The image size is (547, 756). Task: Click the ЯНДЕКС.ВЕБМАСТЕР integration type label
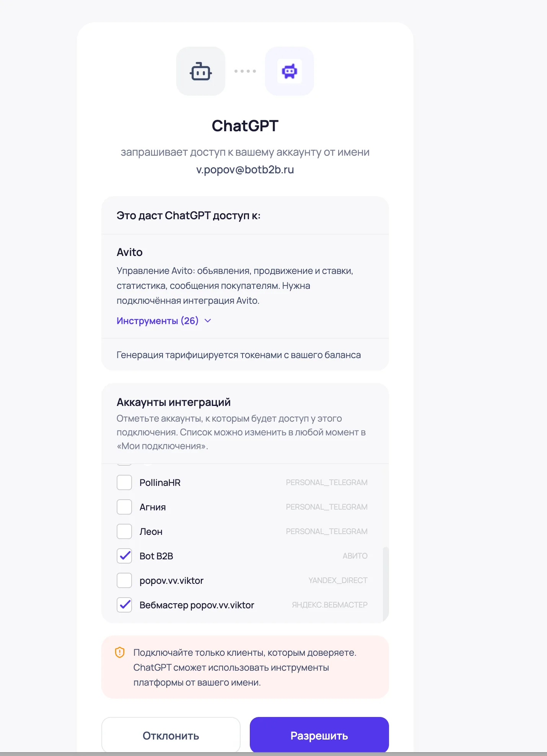coord(330,605)
